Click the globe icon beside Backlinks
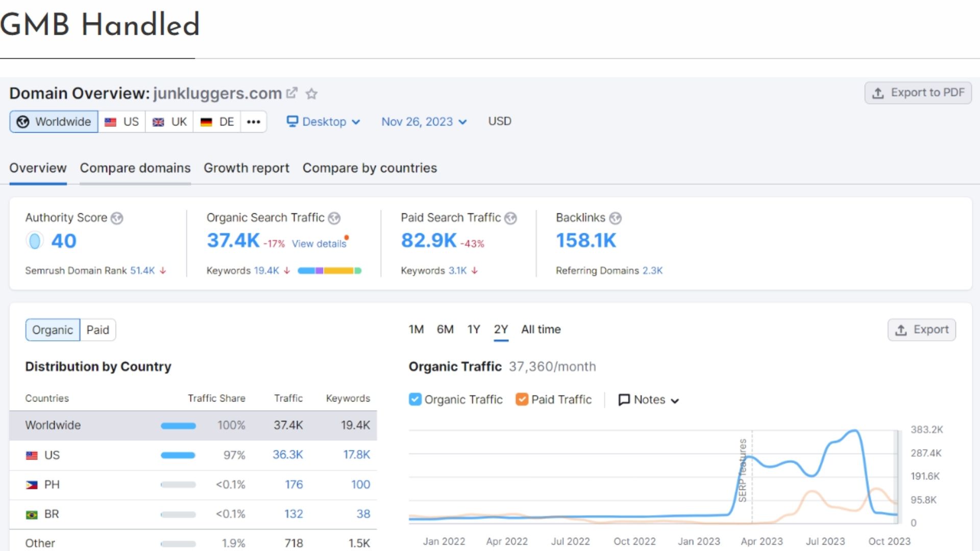This screenshot has width=980, height=551. (616, 218)
